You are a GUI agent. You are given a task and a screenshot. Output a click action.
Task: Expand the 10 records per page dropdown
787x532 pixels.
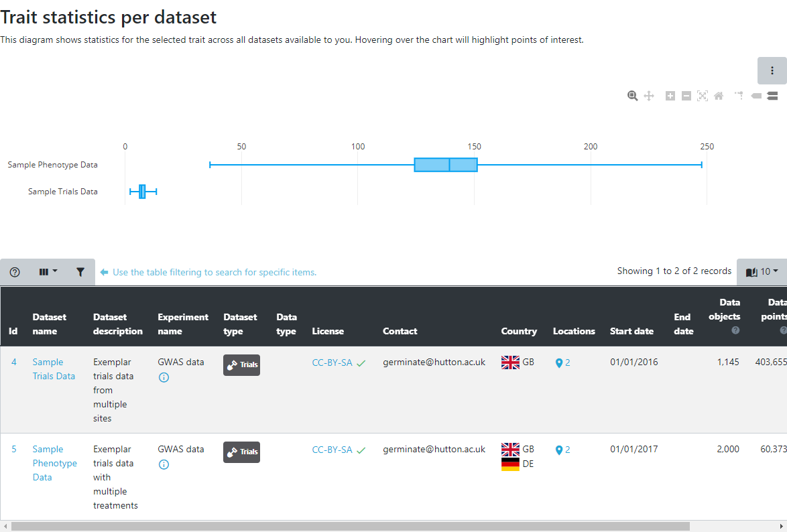[x=762, y=272]
